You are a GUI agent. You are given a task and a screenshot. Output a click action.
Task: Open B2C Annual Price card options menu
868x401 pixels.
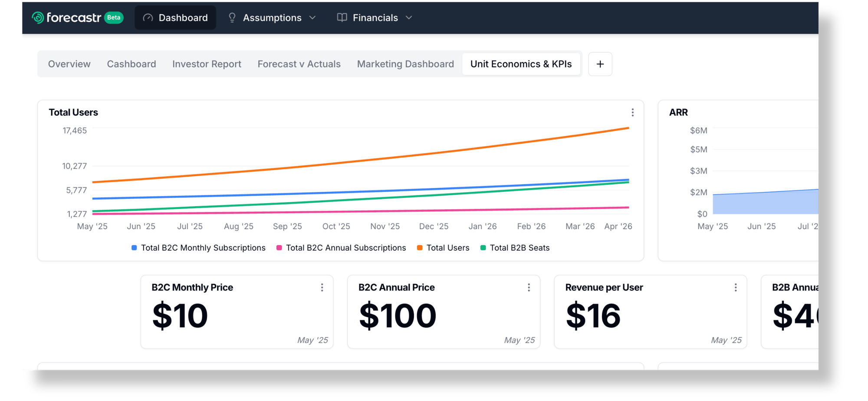tap(529, 288)
